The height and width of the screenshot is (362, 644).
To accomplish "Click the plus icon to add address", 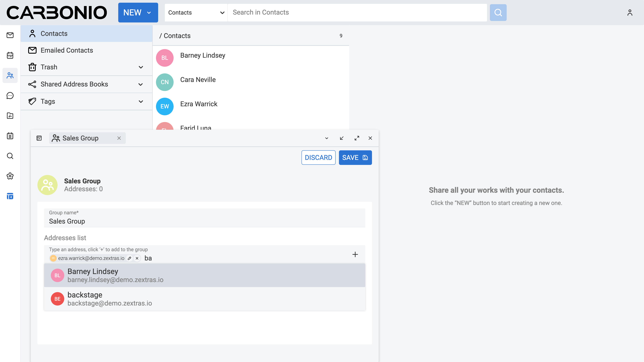I will click(355, 254).
